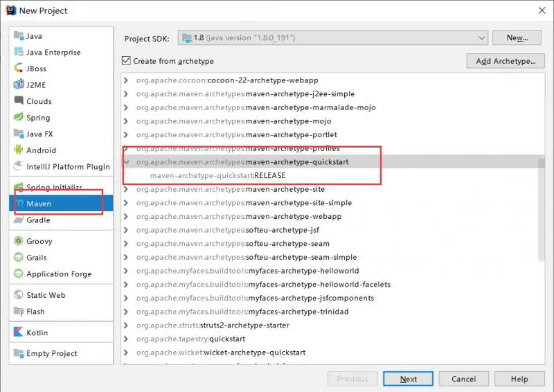Image resolution: width=554 pixels, height=392 pixels.
Task: Click the Java folder icon in sidebar
Action: click(19, 35)
